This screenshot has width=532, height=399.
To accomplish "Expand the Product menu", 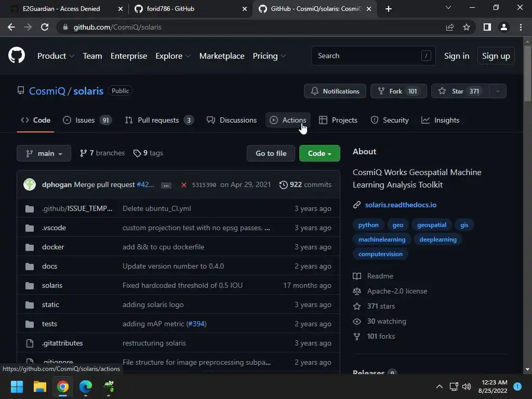I will pos(56,56).
